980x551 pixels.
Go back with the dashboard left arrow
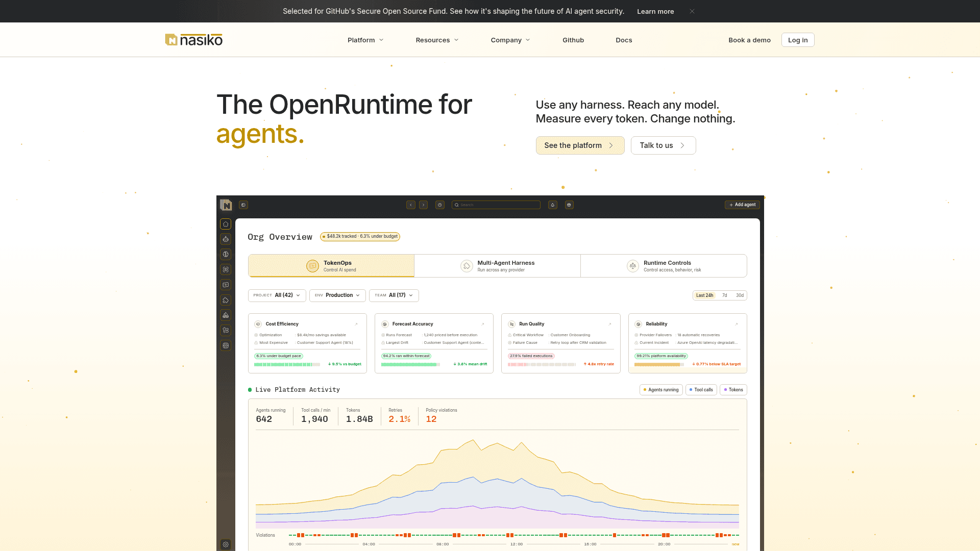[x=411, y=205]
